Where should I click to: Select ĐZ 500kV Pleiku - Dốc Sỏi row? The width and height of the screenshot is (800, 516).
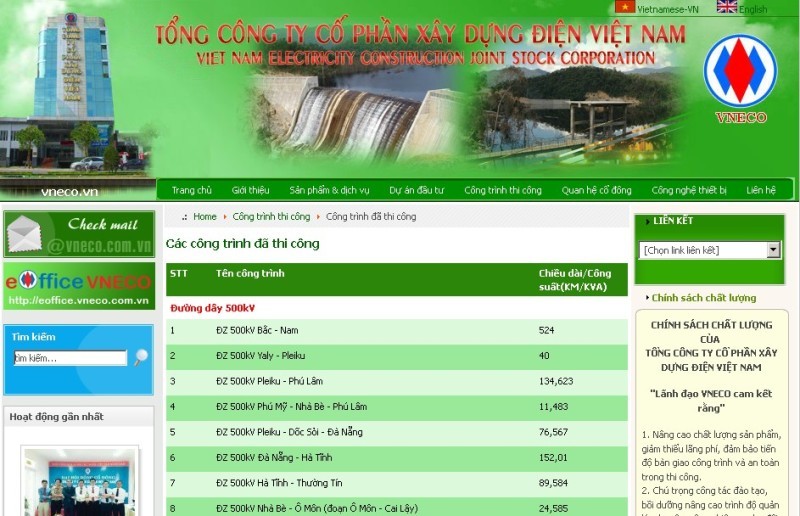pyautogui.click(x=396, y=432)
